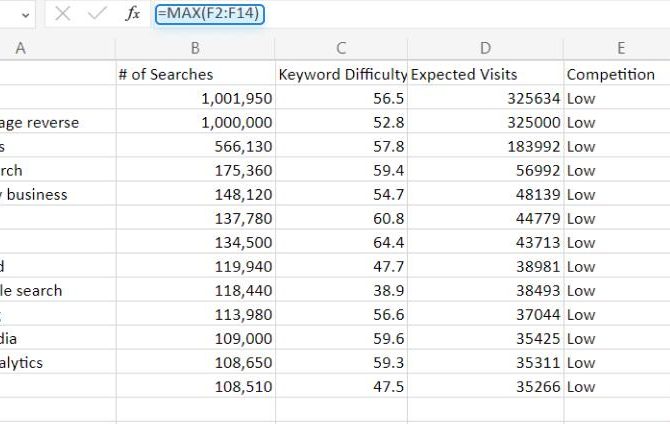
Task: Expand the Name Box dropdown arrow
Action: 23,14
